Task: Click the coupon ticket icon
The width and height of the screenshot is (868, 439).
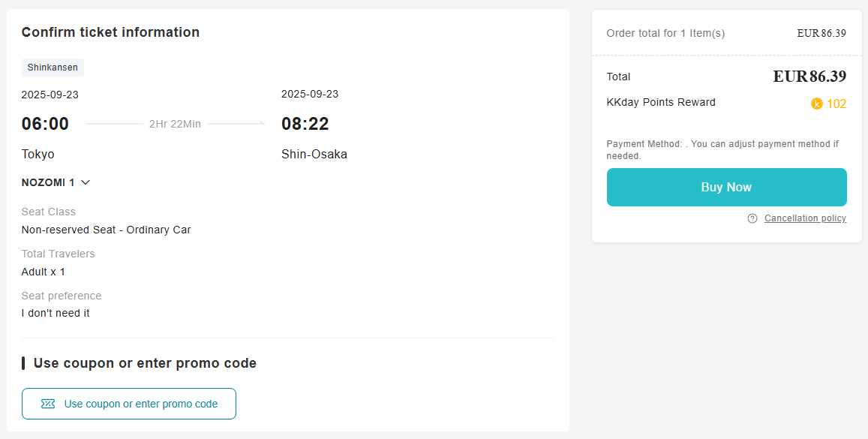Action: [x=48, y=404]
